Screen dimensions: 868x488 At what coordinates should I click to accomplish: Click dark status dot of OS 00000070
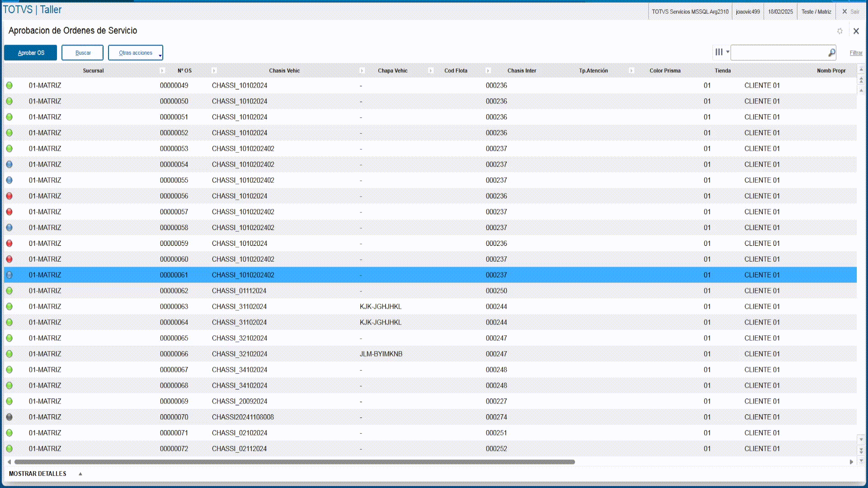[9, 417]
